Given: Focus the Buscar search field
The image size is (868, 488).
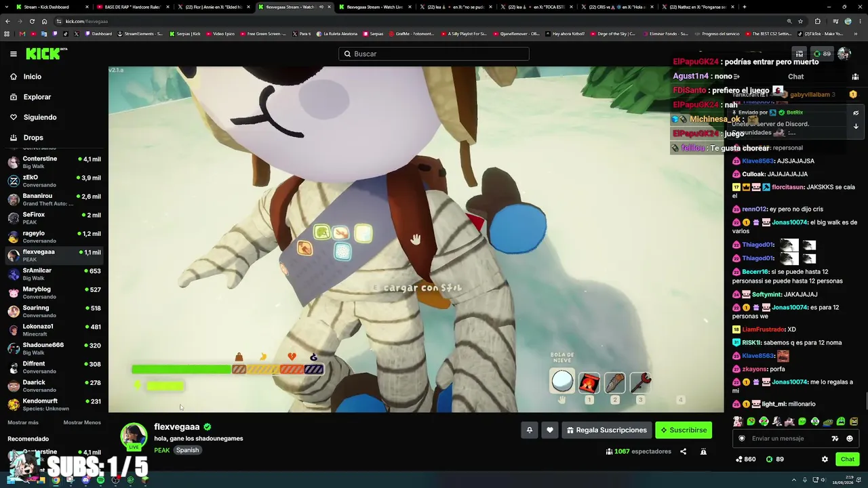Looking at the screenshot, I should coord(434,54).
